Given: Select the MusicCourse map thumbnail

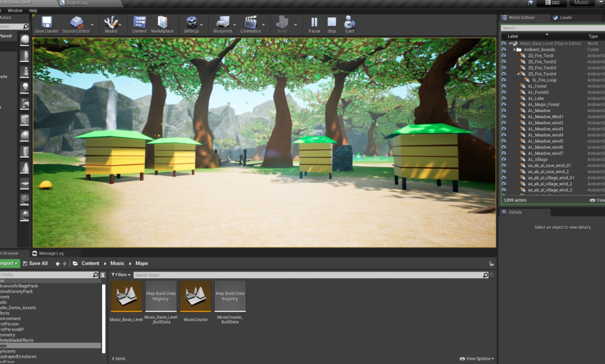Looking at the screenshot, I should [x=196, y=296].
